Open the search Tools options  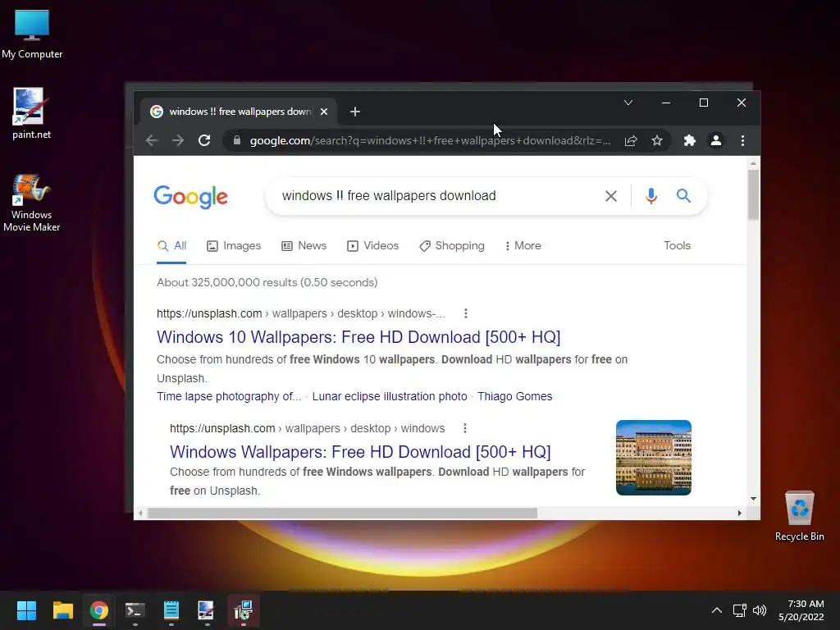[x=677, y=246]
